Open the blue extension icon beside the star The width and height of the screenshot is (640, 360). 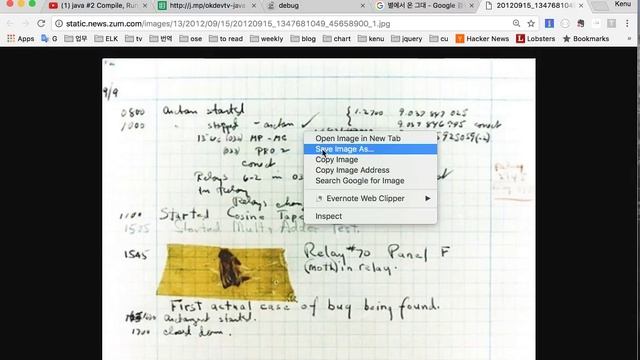click(549, 24)
